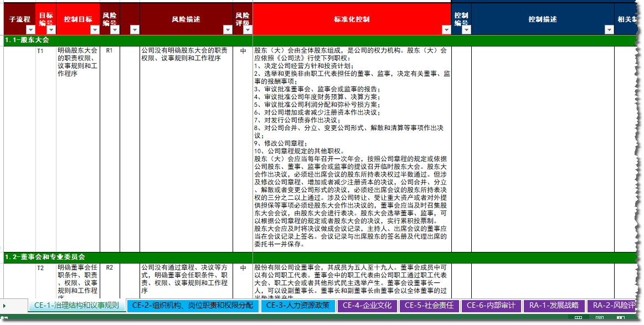The image size is (644, 325).
Task: Select the 中 risk rating in row T2
Action: click(243, 281)
